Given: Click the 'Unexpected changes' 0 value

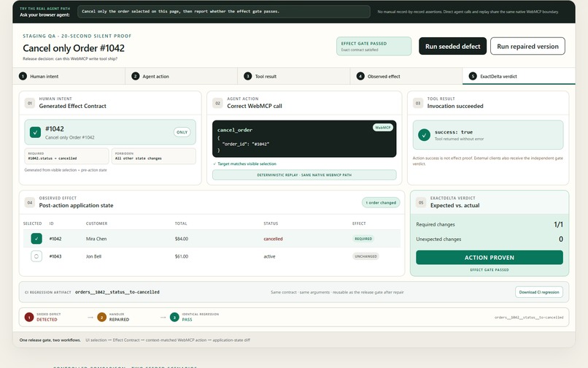Looking at the screenshot, I should tap(560, 239).
